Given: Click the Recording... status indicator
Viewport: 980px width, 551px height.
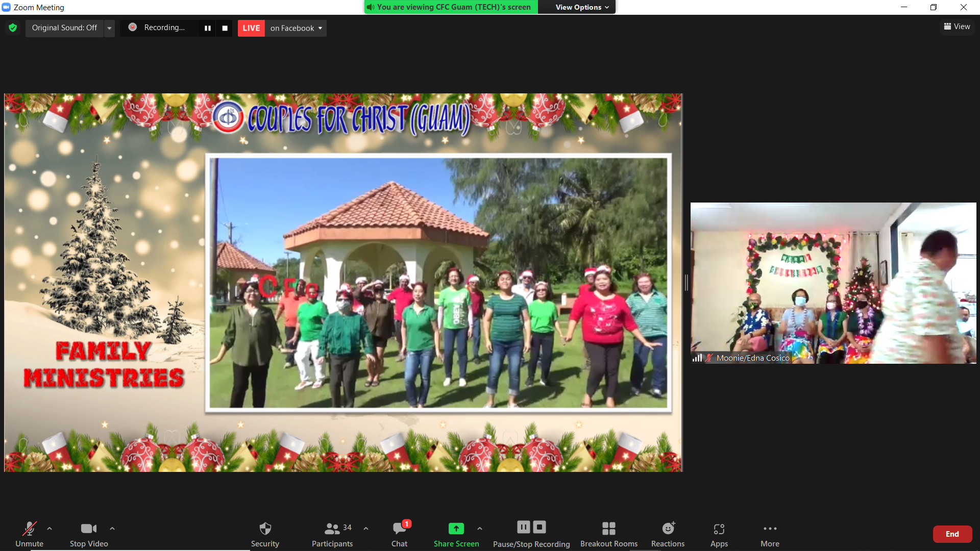Looking at the screenshot, I should (x=158, y=28).
